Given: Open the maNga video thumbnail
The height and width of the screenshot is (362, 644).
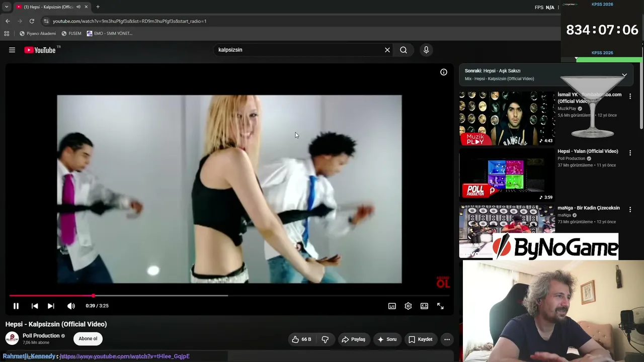Looking at the screenshot, I should click(507, 231).
